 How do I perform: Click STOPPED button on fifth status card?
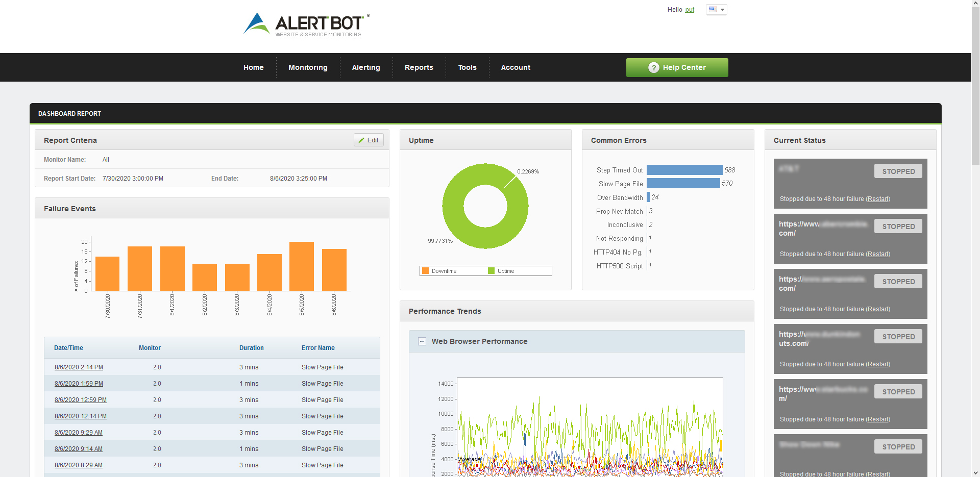[x=898, y=392]
